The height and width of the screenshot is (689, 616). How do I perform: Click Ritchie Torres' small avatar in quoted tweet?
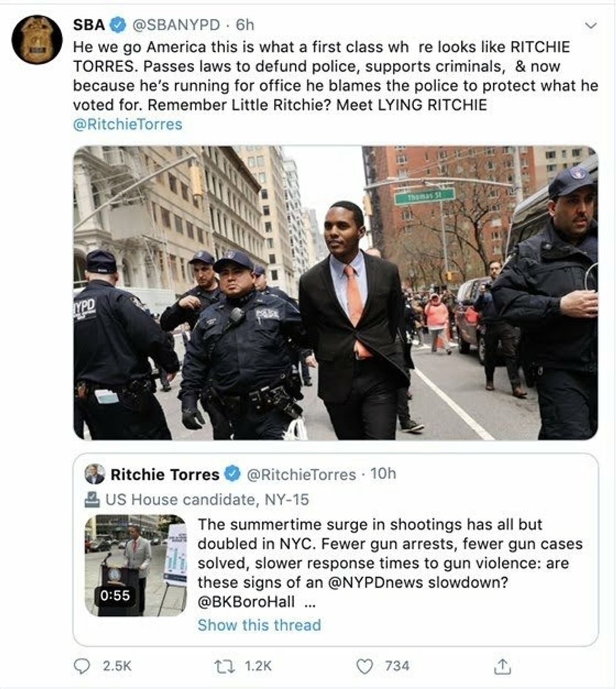click(x=95, y=474)
